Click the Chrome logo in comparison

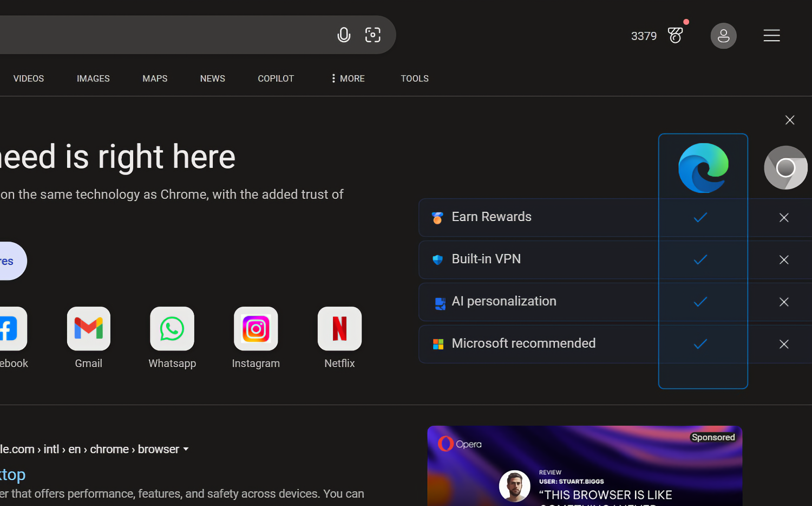785,168
